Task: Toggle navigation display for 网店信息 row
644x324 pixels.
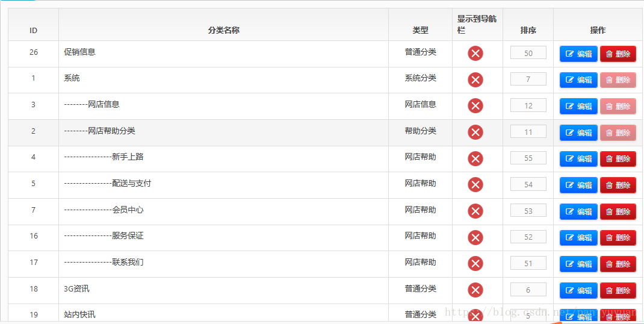Action: [475, 106]
